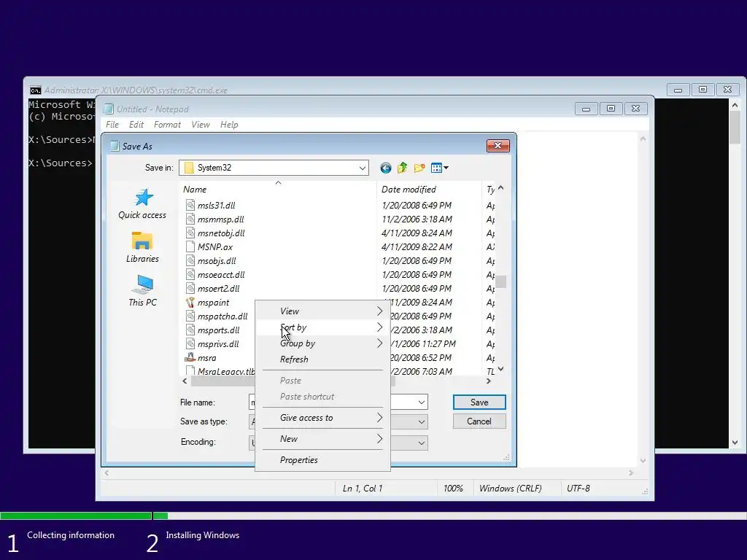This screenshot has width=747, height=560.
Task: Click the cmd.exe title bar icon
Action: pyautogui.click(x=36, y=90)
